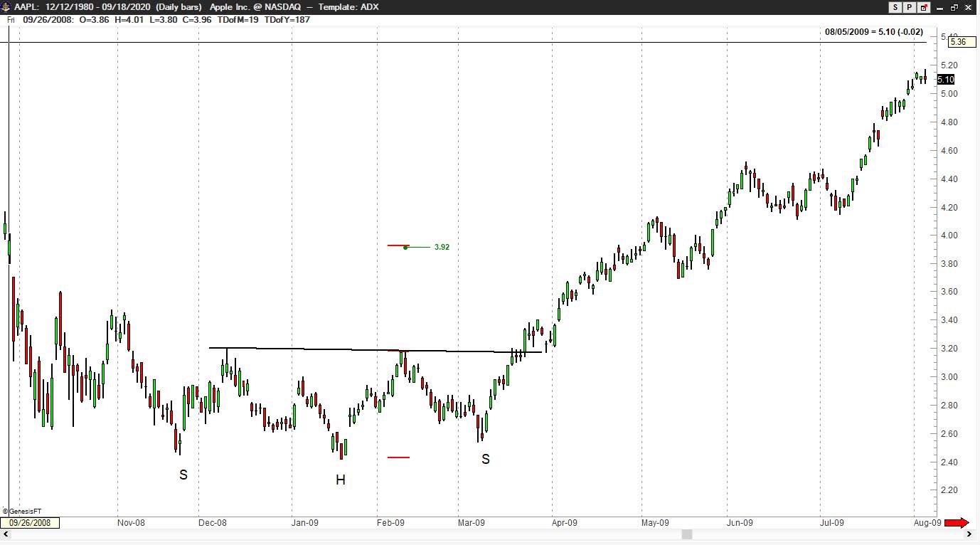The image size is (980, 545).
Task: Click the 4.00 price axis label
Action: pos(949,236)
